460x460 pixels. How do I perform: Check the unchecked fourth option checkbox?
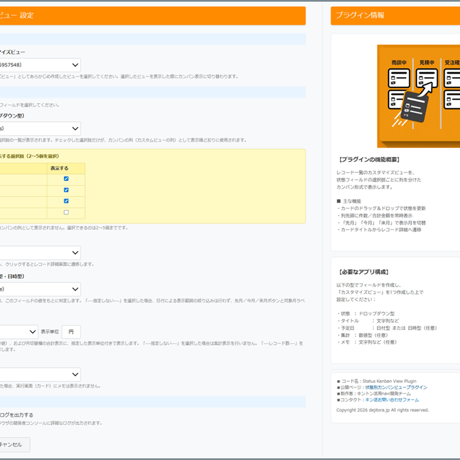click(66, 212)
